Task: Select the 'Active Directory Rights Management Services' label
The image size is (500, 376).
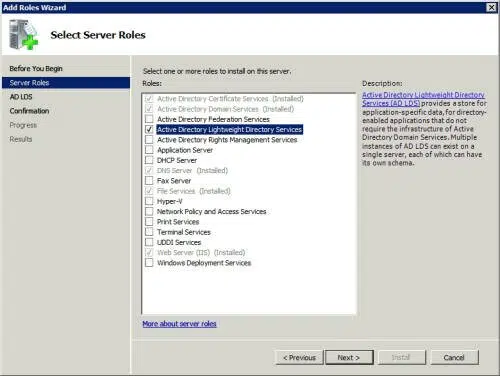Action: (x=227, y=140)
